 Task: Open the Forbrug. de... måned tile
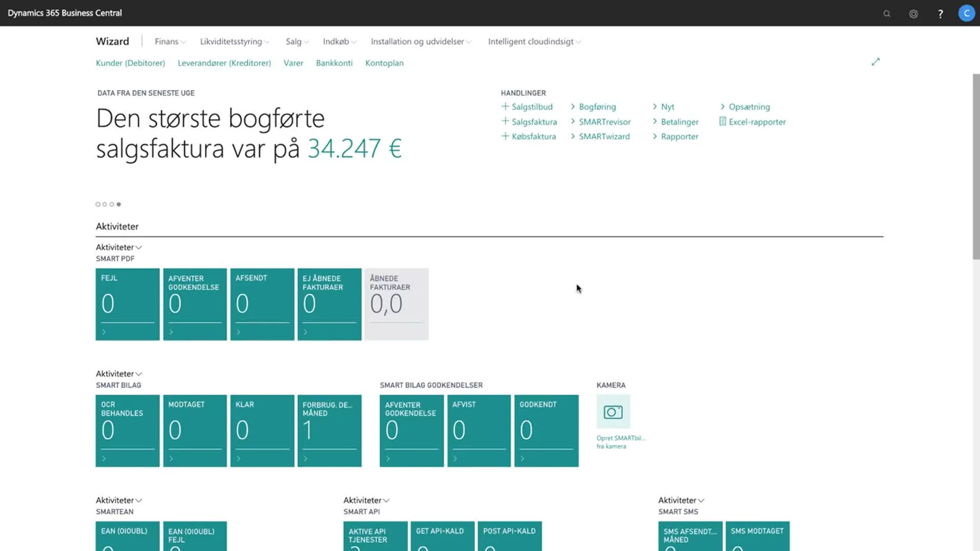tap(329, 431)
